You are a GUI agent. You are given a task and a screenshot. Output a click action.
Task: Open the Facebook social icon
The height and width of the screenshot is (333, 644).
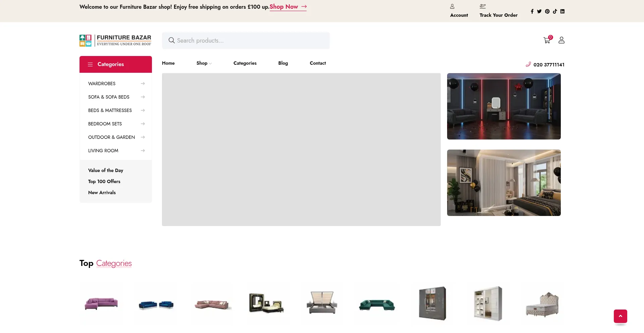pos(532,11)
